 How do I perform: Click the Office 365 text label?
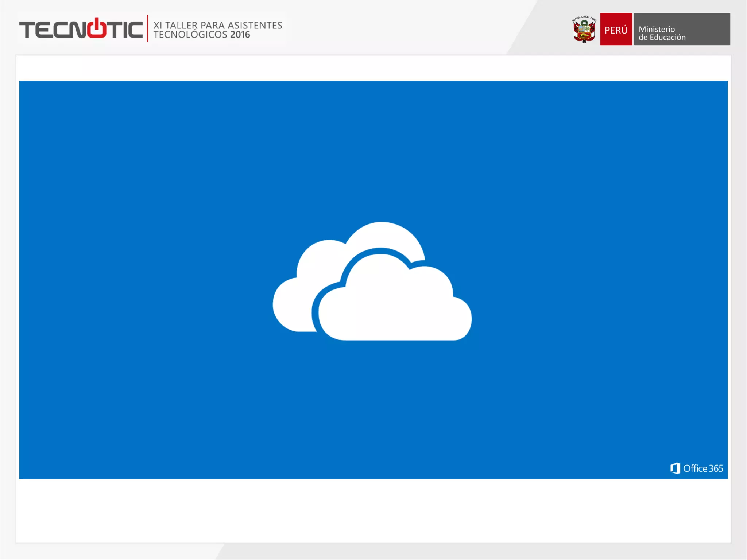coord(703,468)
